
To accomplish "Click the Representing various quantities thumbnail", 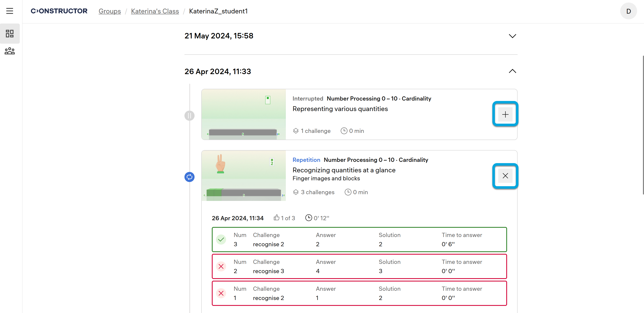I will (x=244, y=114).
